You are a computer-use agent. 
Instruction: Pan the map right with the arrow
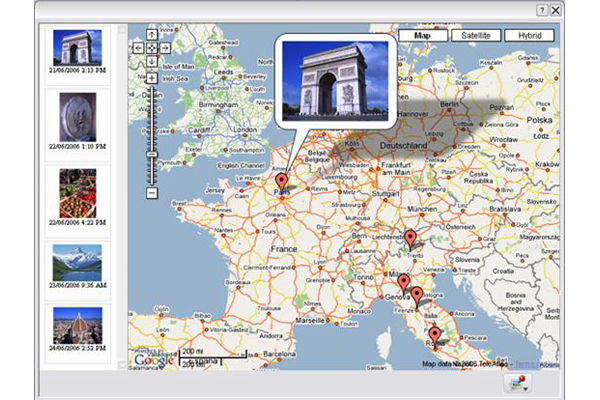click(x=165, y=48)
